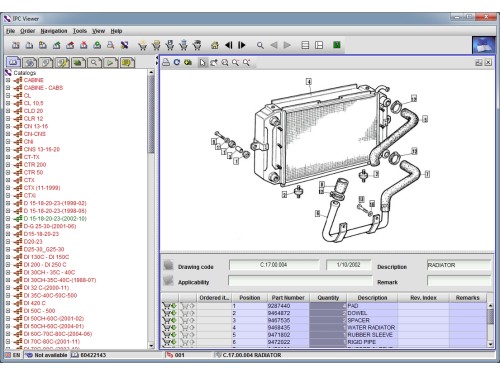
Task: Click the magnifier search icon in toolbar
Action: coord(260,45)
